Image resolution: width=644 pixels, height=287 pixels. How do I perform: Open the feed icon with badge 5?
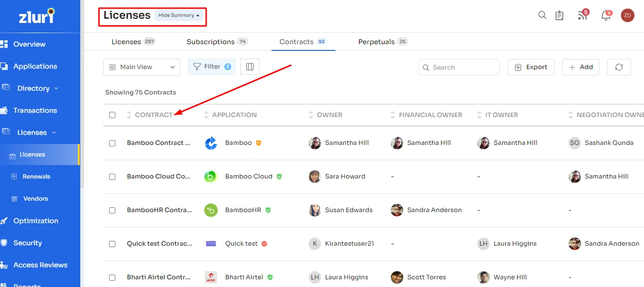point(582,15)
